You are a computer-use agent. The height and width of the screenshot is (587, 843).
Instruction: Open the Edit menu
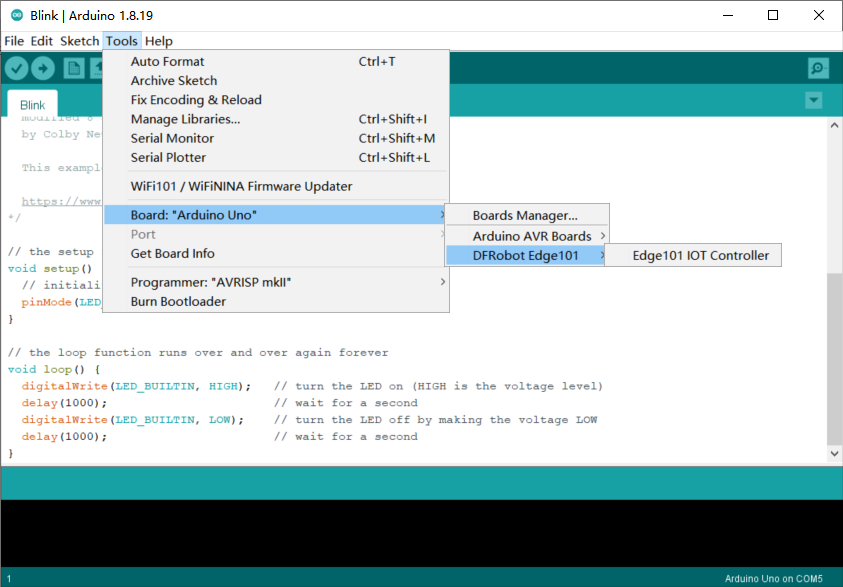pyautogui.click(x=41, y=41)
